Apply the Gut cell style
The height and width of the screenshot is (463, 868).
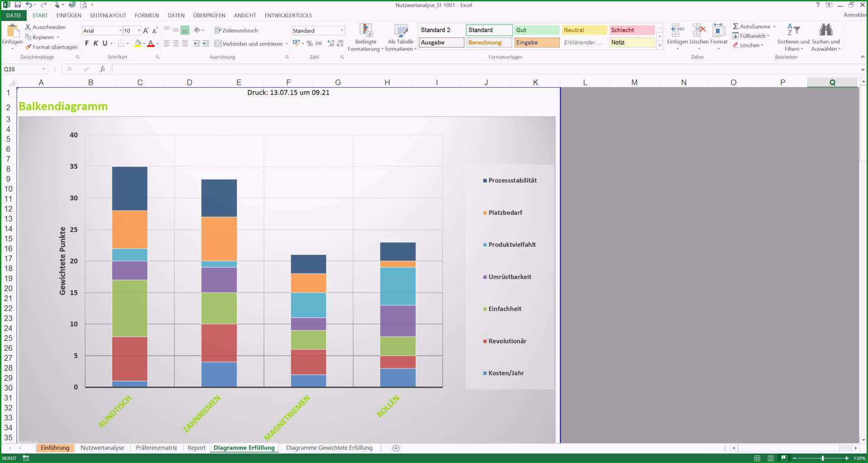coord(537,30)
